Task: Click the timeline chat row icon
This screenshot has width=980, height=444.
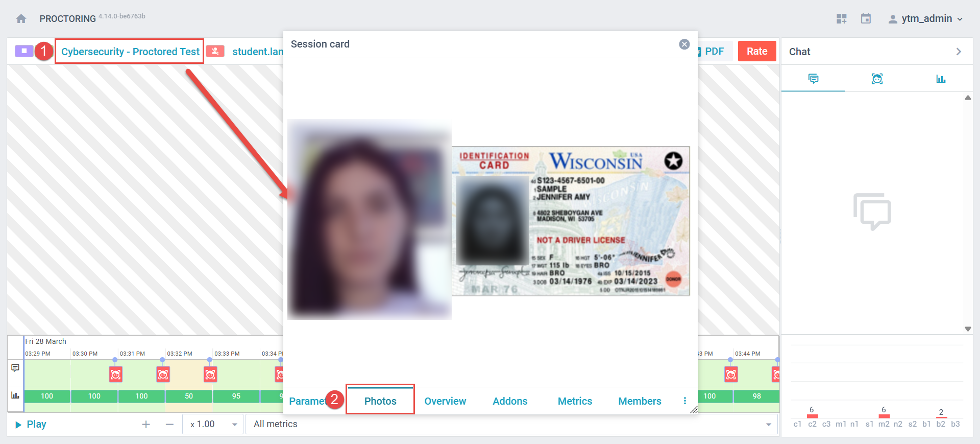Action: pos(15,368)
